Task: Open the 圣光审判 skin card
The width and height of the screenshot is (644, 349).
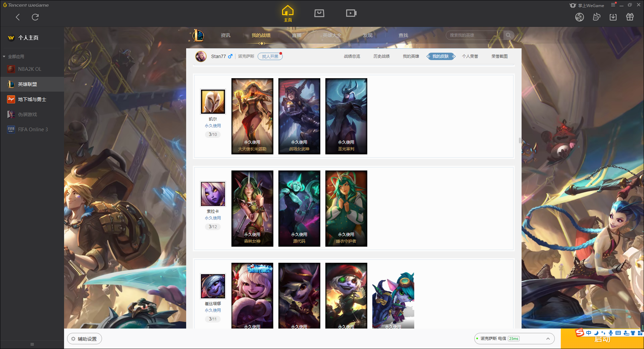Action: pos(346,116)
